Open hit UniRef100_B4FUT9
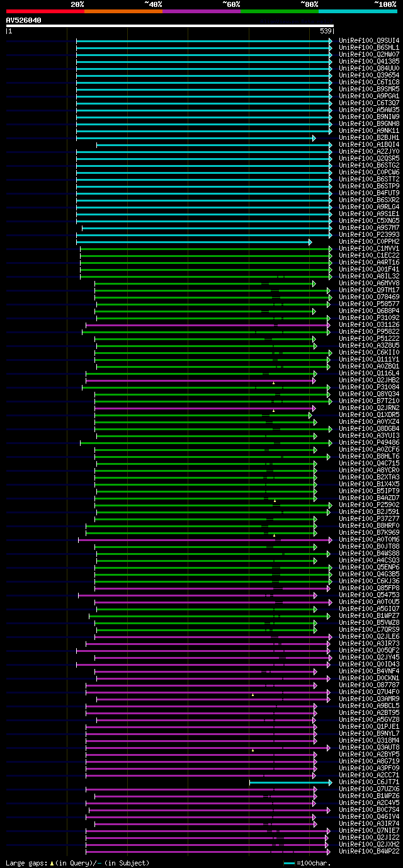403x868 pixels. [x=369, y=193]
